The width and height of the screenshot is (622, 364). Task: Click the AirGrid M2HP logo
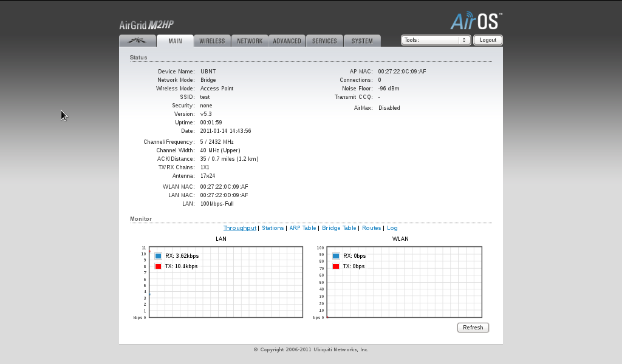[x=146, y=25]
